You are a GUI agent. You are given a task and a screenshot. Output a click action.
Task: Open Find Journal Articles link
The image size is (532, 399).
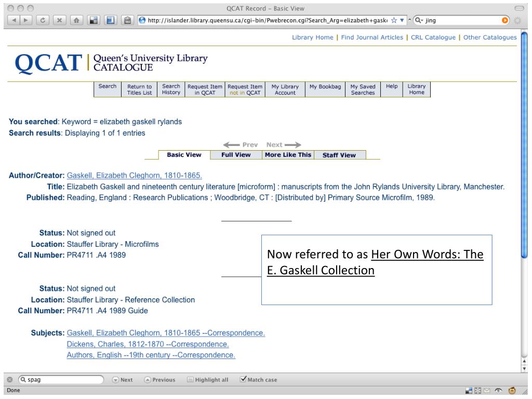coord(372,37)
